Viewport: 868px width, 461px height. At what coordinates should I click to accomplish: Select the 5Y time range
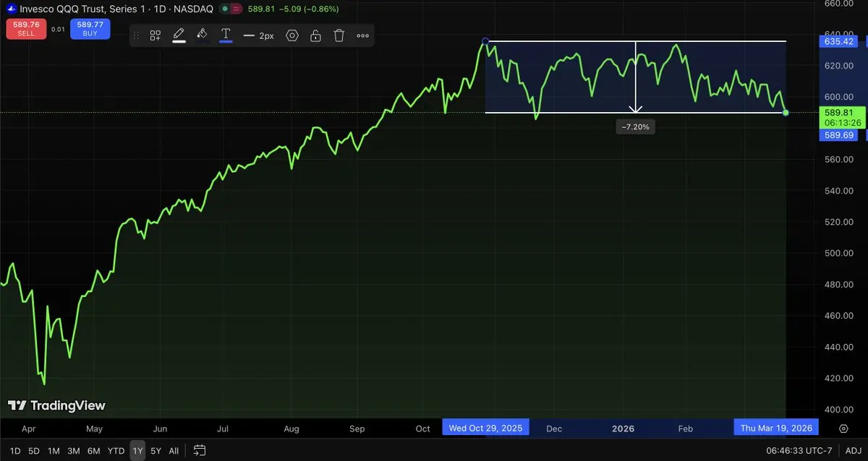coord(156,451)
